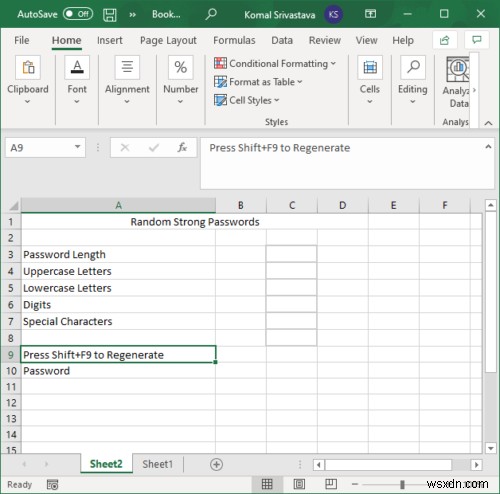Click the Clipboard paste icon
500x494 pixels.
(28, 67)
